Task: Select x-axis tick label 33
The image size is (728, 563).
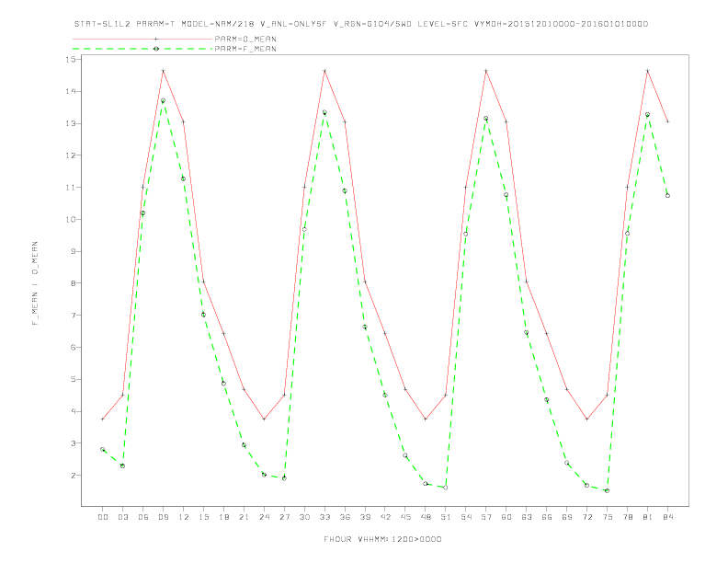Action: coord(324,517)
